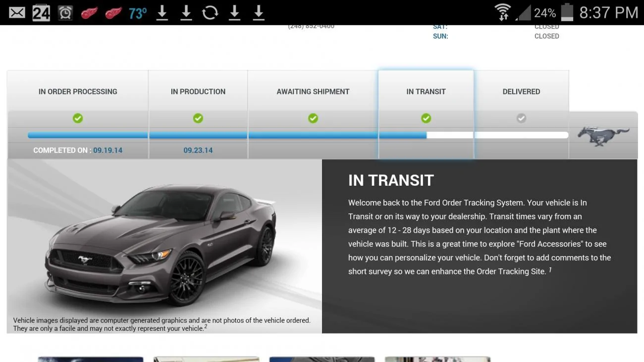Tap the second Red Wings logo notification
Viewport: 644px width, 362px height.
pos(113,12)
